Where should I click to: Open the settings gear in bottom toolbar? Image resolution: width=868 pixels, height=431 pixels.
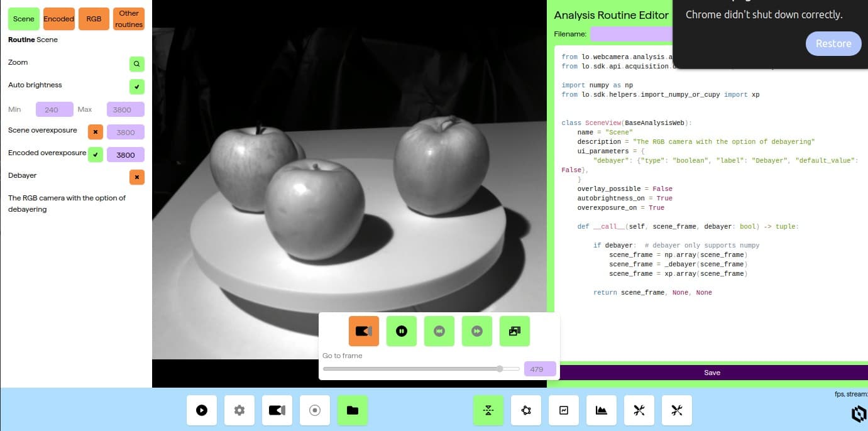[239, 410]
